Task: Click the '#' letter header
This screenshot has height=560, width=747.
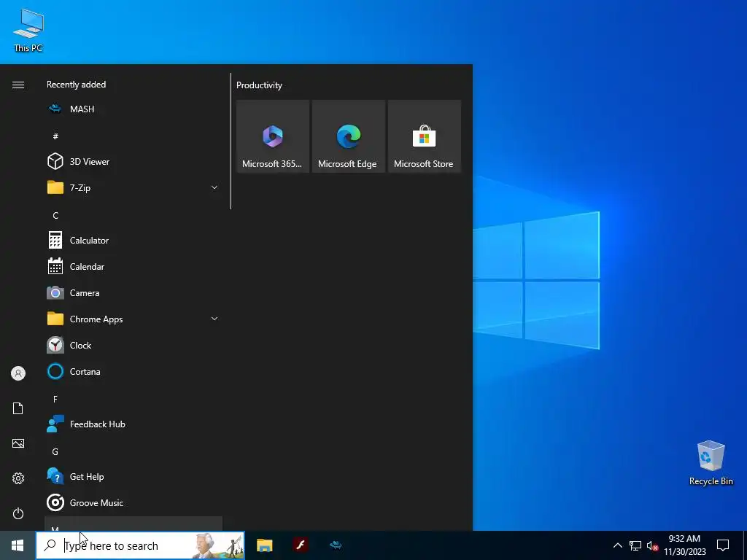Action: click(55, 136)
